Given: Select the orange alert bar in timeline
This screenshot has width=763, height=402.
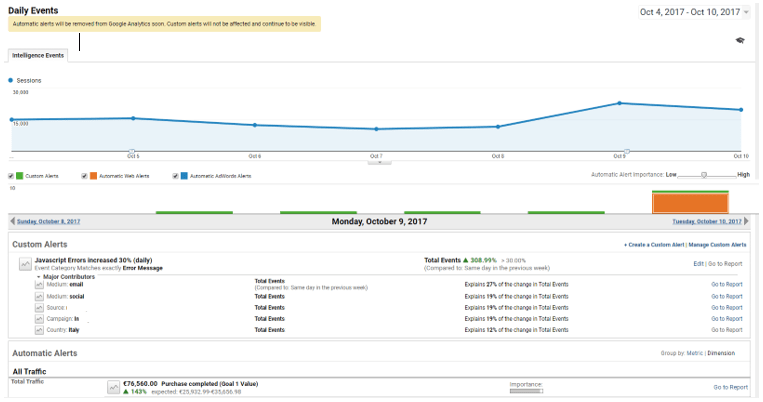Looking at the screenshot, I should pos(690,203).
